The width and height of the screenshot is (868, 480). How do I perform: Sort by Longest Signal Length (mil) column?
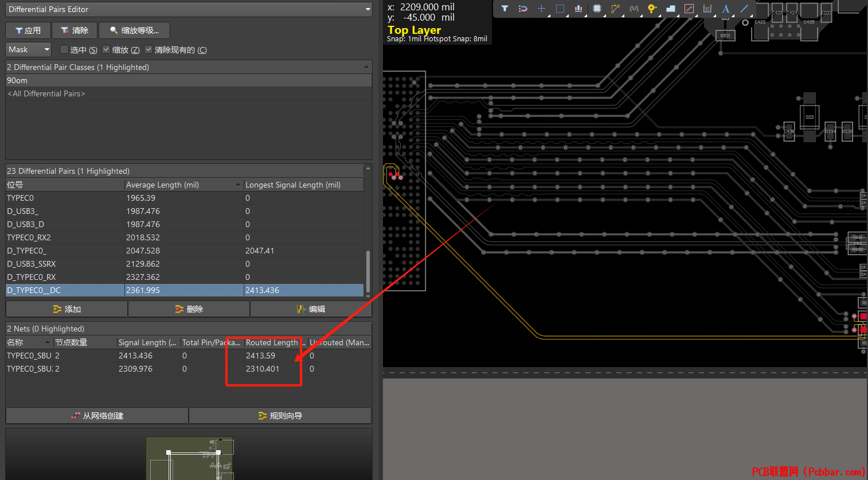pyautogui.click(x=304, y=185)
